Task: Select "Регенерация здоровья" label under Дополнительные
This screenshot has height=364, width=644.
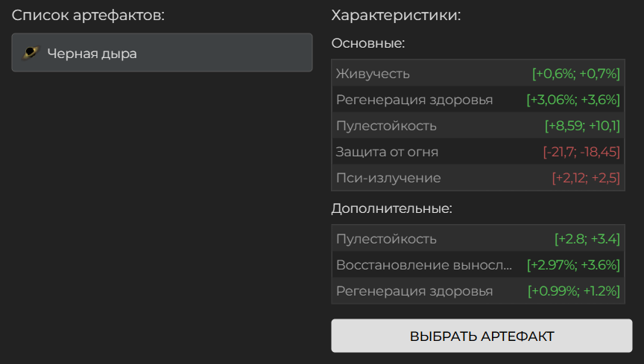Action: (x=414, y=291)
